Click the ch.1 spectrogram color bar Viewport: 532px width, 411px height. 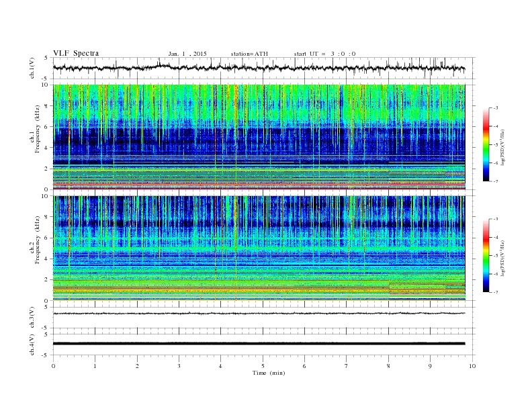(486, 145)
